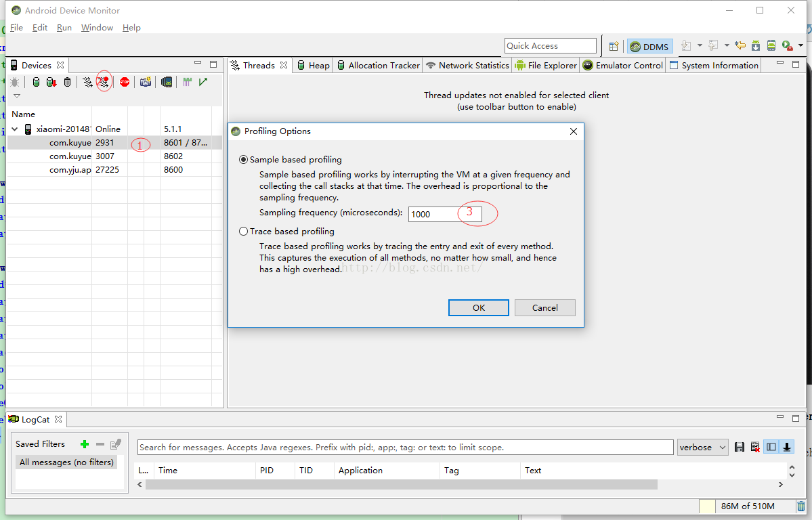Click the Dump HPROF file icon

51,82
